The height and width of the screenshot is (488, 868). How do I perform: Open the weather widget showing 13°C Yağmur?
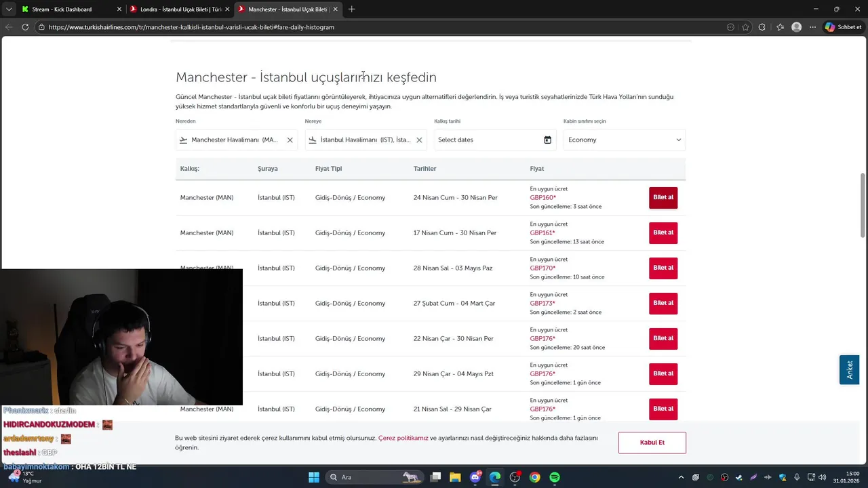pos(25,477)
